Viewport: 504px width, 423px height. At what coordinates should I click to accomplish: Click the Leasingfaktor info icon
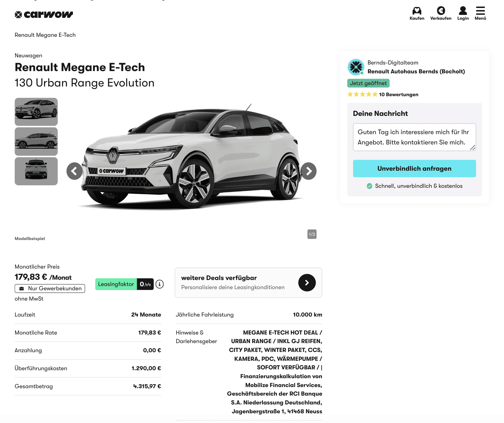point(160,284)
